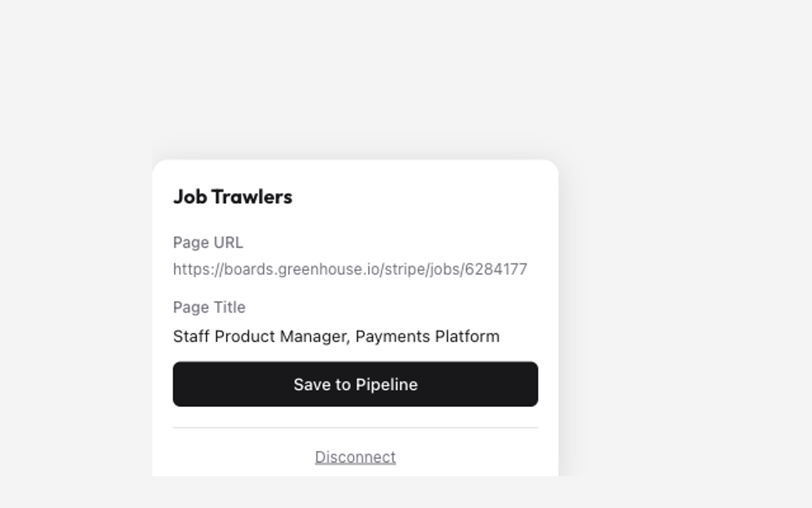812x508 pixels.
Task: Click 'Payments Platform' text in Page Title
Action: [x=428, y=336]
